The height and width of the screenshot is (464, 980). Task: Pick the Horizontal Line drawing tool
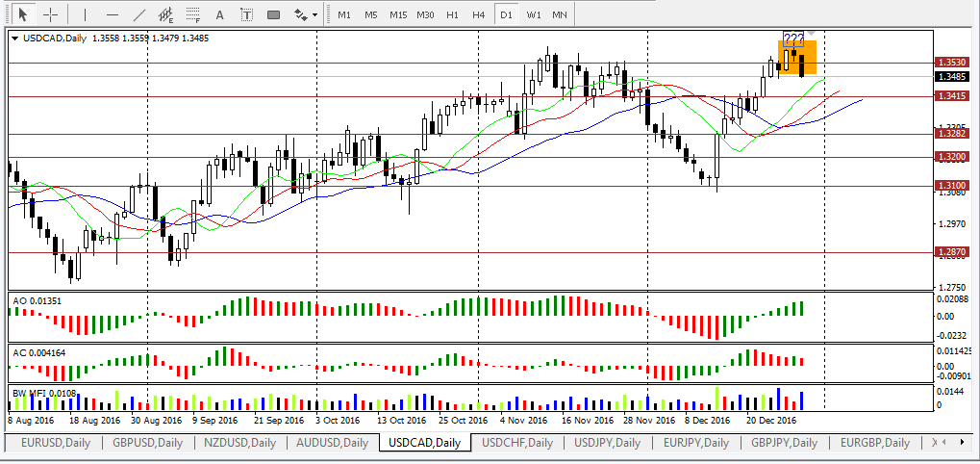[x=113, y=13]
